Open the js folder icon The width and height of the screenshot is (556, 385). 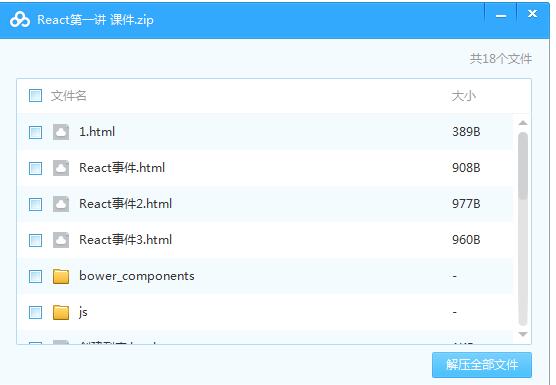61,312
